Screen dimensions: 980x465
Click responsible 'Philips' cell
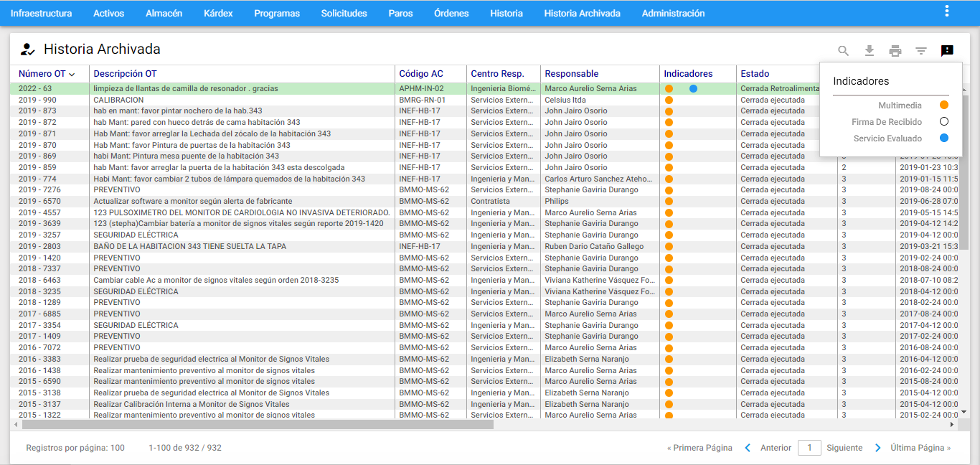[x=556, y=202]
